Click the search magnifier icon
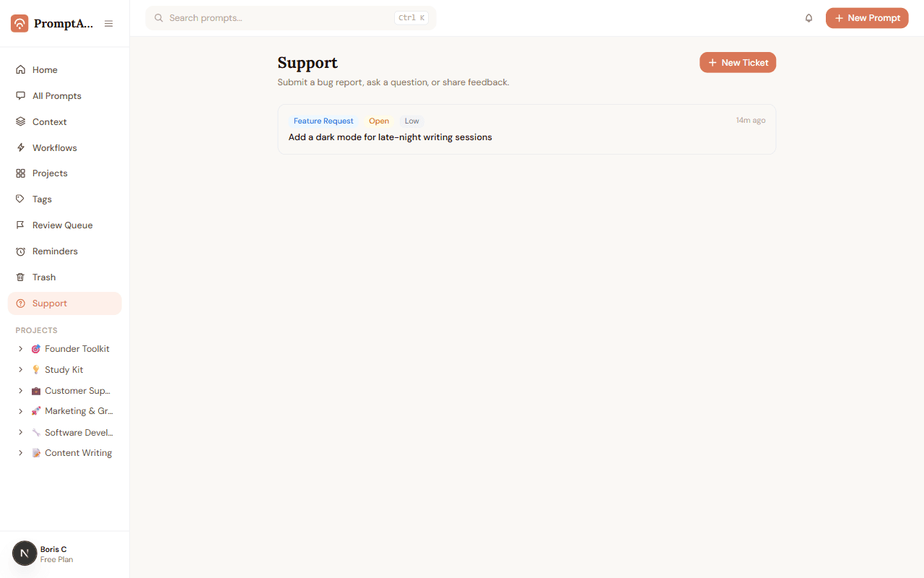The width and height of the screenshot is (924, 578). [159, 18]
